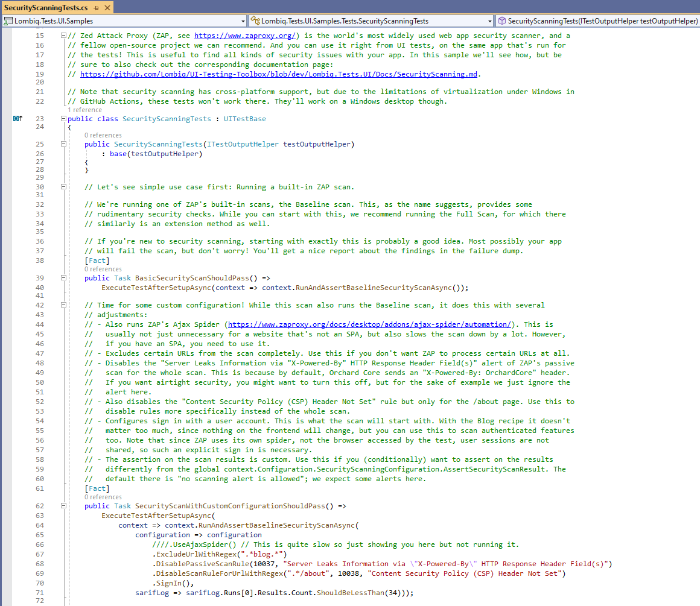Click the '1 reference' CodeLens above the class
Screen dimensions: 700x606
85,110
